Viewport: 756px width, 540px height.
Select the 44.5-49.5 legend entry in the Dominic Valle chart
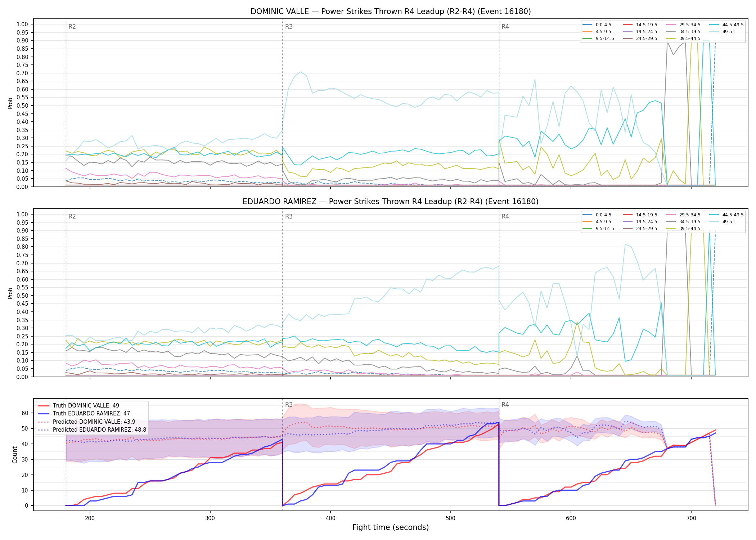pos(726,25)
